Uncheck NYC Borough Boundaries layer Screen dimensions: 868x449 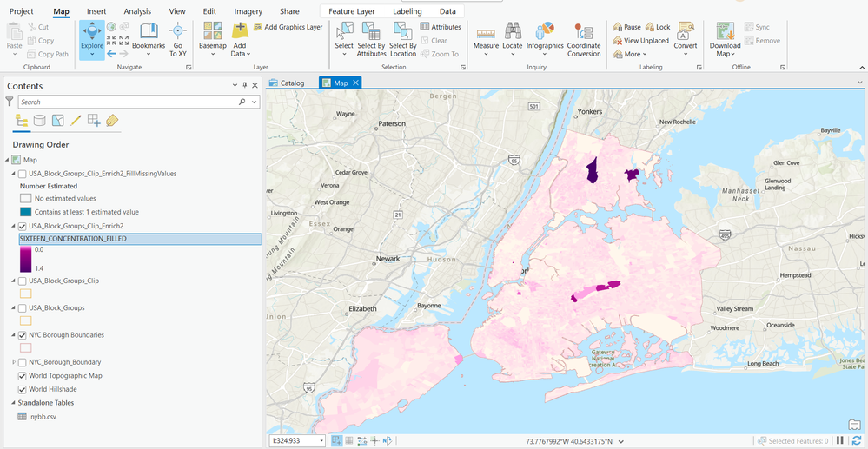[x=22, y=335]
